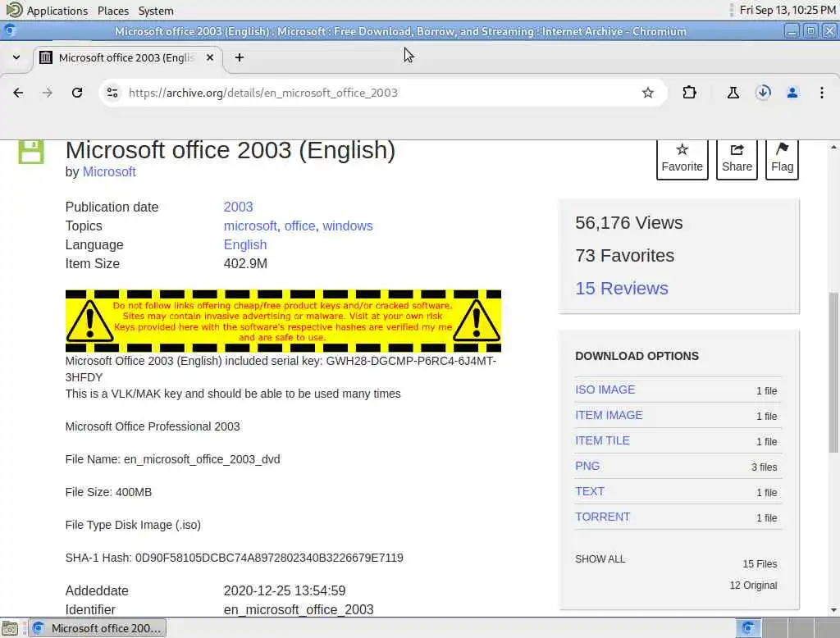Open Chromium three-dot menu
This screenshot has width=840, height=638.
[822, 93]
